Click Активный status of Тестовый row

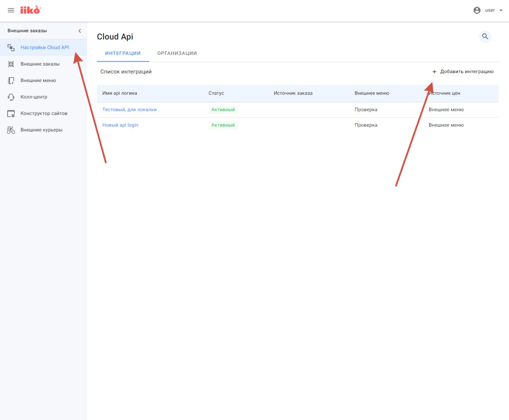(x=223, y=110)
